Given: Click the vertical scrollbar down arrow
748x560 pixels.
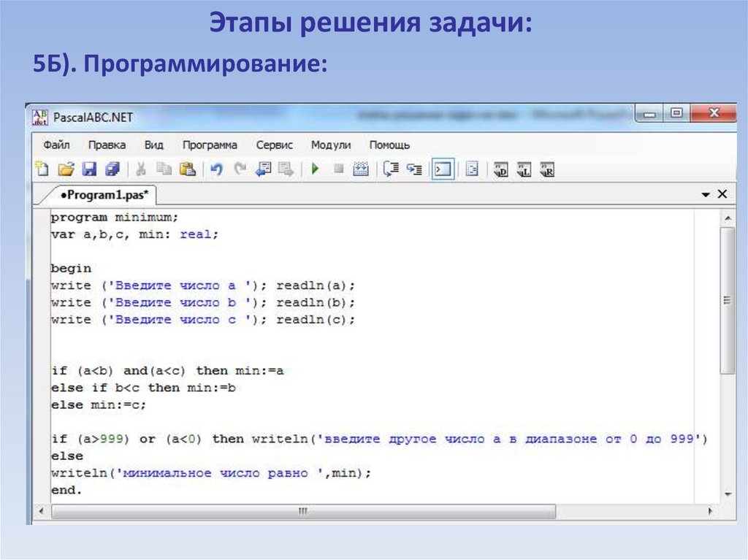Looking at the screenshot, I should click(x=728, y=494).
